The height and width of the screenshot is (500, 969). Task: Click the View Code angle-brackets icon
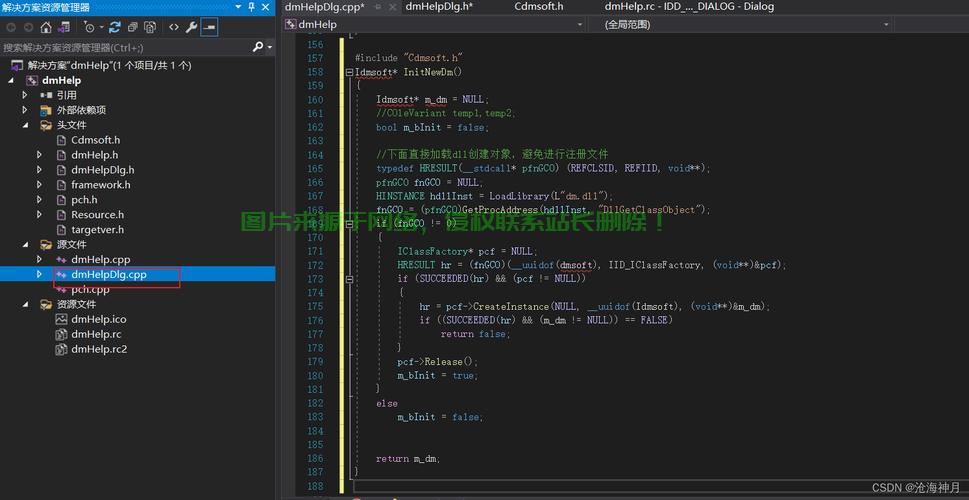174,27
